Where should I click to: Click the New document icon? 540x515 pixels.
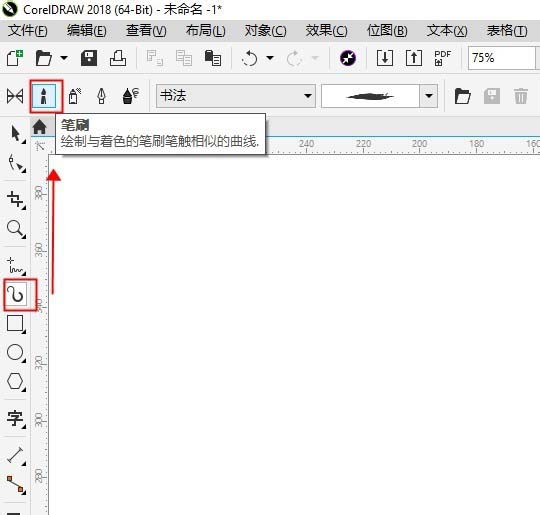pyautogui.click(x=15, y=58)
